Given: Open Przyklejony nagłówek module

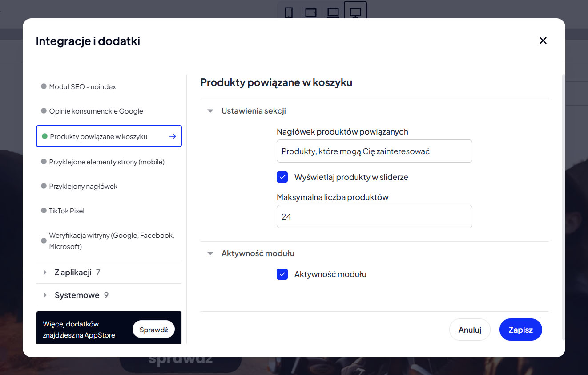Looking at the screenshot, I should point(83,187).
